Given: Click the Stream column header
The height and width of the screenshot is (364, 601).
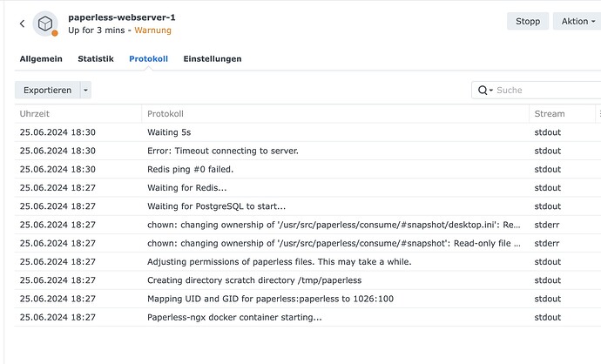Looking at the screenshot, I should click(562, 114).
